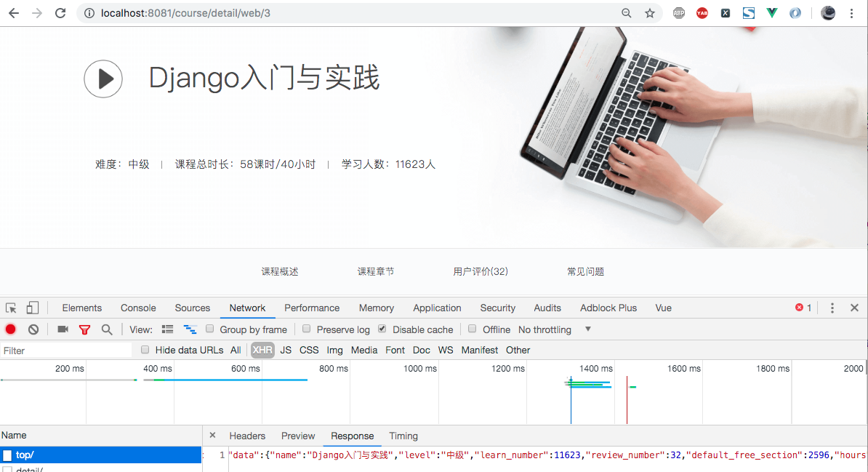
Task: Enable the Offline checkbox
Action: pos(473,329)
